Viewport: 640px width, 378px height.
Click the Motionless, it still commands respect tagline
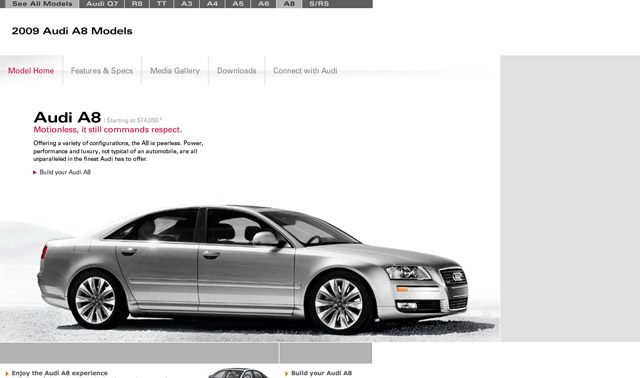108,130
